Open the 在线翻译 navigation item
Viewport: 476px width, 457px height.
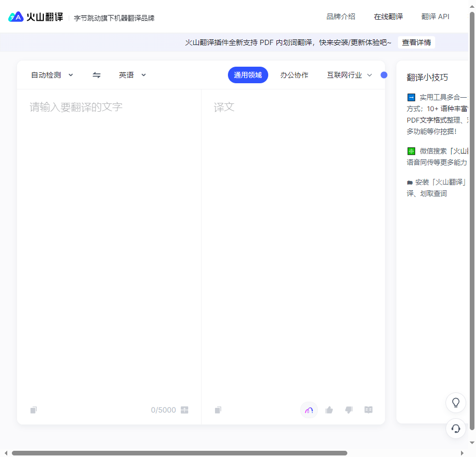pyautogui.click(x=388, y=17)
